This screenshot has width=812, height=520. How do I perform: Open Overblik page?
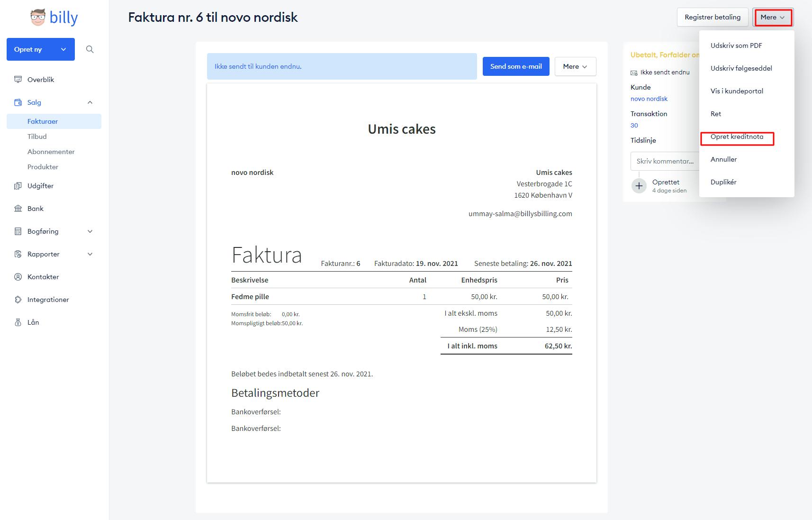41,80
